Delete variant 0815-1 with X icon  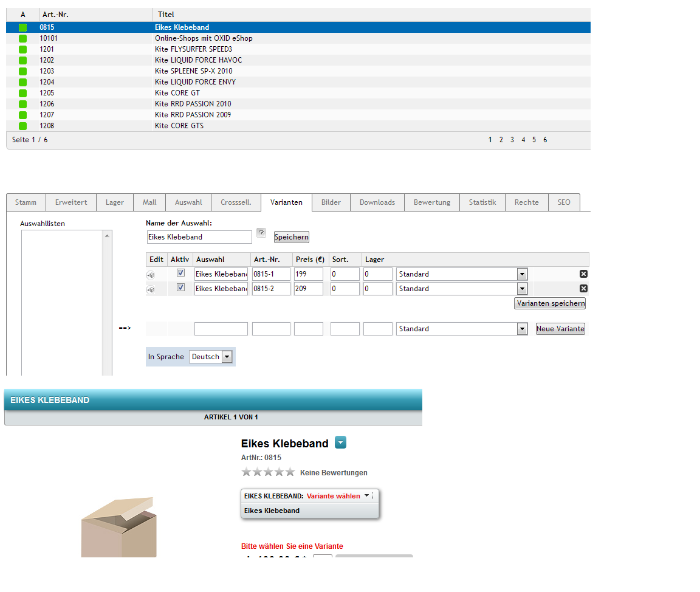(583, 274)
